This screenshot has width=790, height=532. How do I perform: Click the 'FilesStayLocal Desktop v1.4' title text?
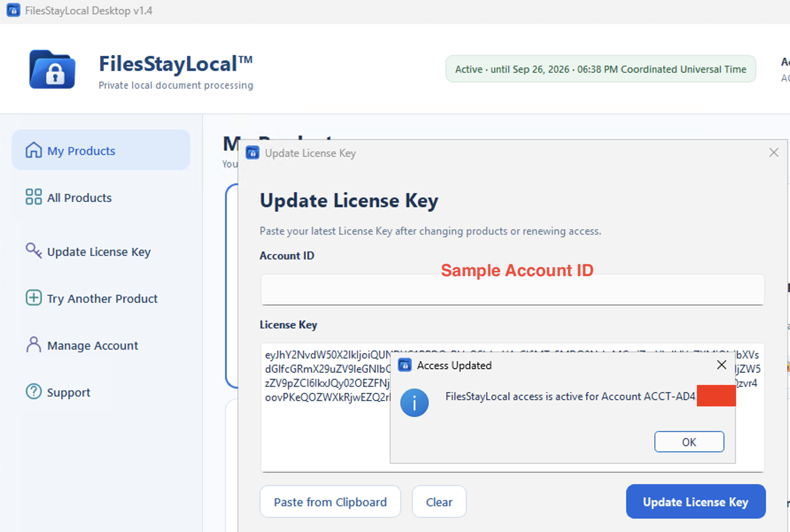(89, 11)
